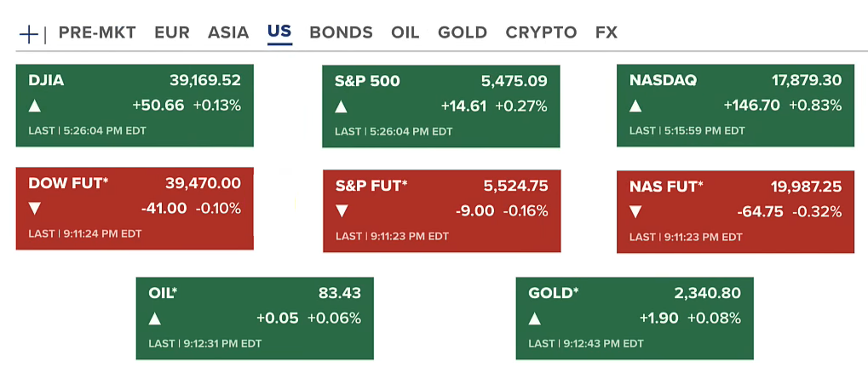This screenshot has height=373, width=868.
Task: Open the DJIA quote link
Action: (x=46, y=81)
